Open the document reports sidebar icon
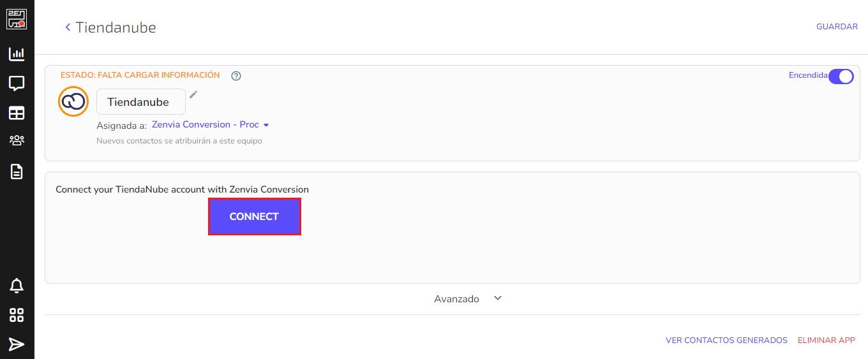 tap(17, 172)
